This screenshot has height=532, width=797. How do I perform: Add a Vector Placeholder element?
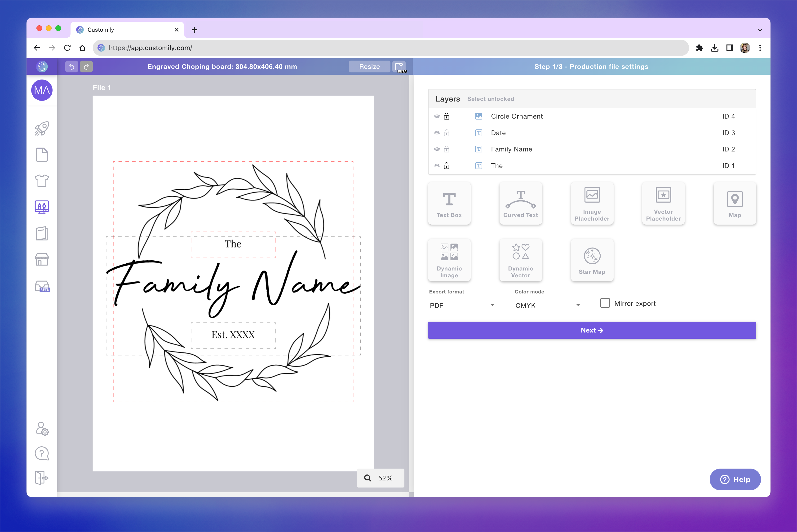(663, 203)
